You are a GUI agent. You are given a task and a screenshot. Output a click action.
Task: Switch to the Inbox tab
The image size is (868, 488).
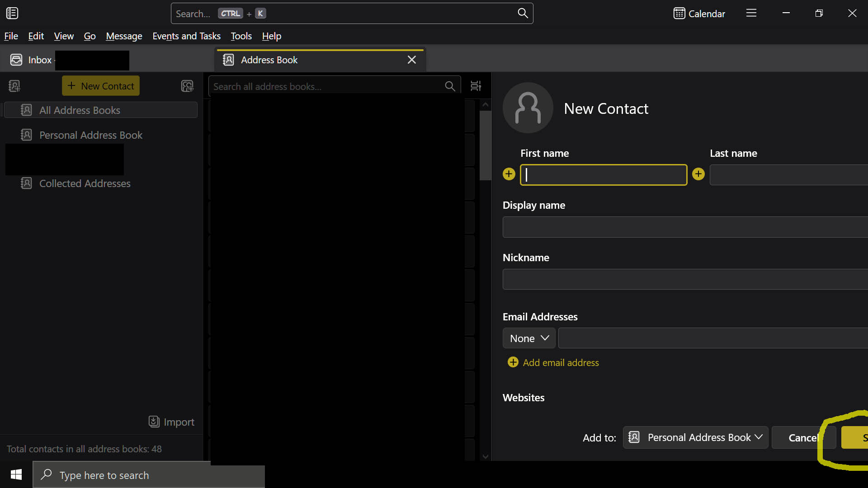(40, 60)
